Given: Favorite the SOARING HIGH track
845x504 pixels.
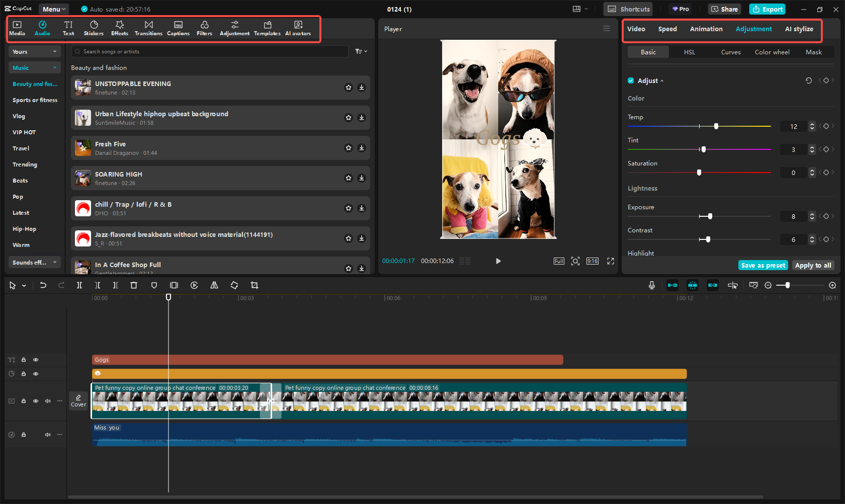Looking at the screenshot, I should point(348,178).
